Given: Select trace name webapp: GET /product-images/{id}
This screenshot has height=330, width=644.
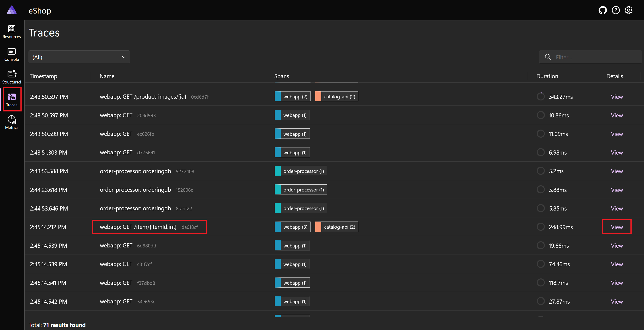Looking at the screenshot, I should tap(143, 97).
